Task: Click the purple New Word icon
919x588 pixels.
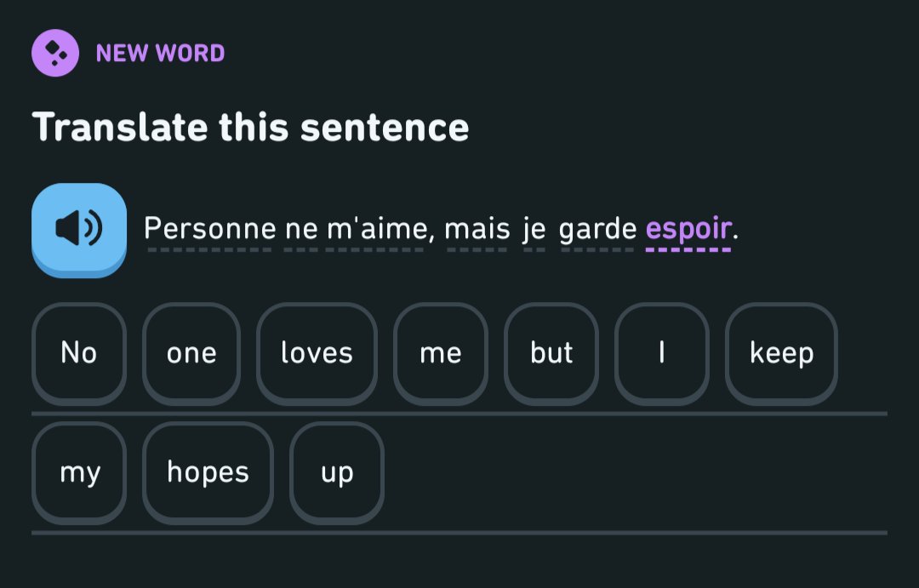Action: click(x=55, y=53)
